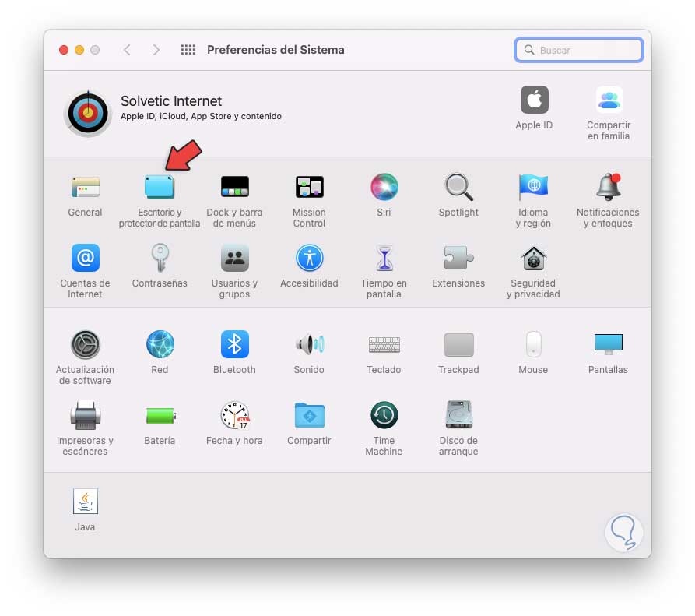Click the Solvetic Internet account name
Image resolution: width=695 pixels, height=616 pixels.
171,101
